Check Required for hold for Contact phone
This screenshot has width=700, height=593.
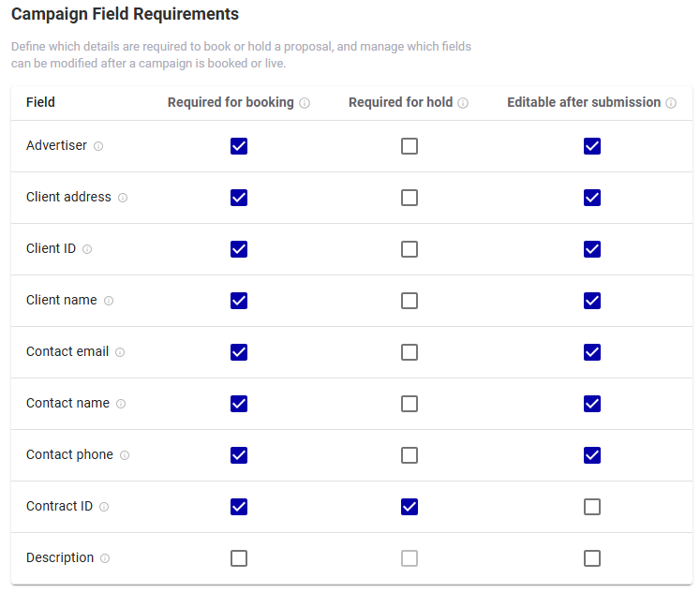(410, 455)
